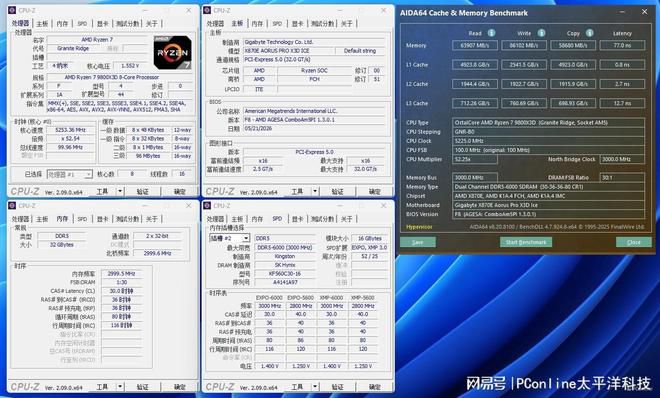Click 验证 in CPU-Z memory window
This screenshot has width=660, height=398.
pos(142,387)
